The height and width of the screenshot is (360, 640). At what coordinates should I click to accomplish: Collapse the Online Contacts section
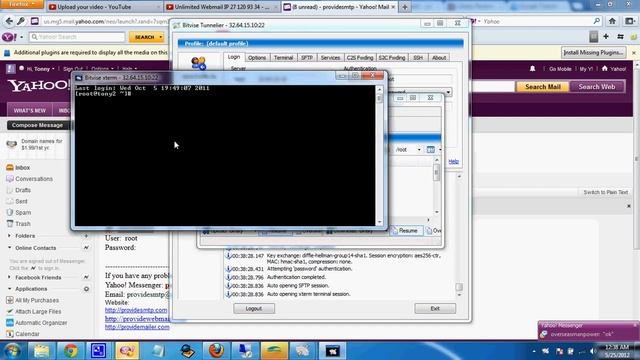click(x=9, y=248)
